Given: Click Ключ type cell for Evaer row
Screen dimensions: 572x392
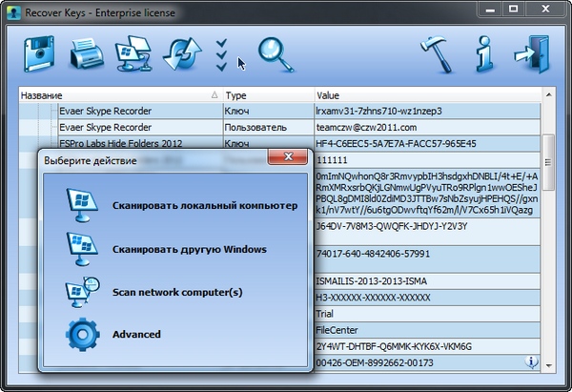Looking at the screenshot, I should [269, 111].
